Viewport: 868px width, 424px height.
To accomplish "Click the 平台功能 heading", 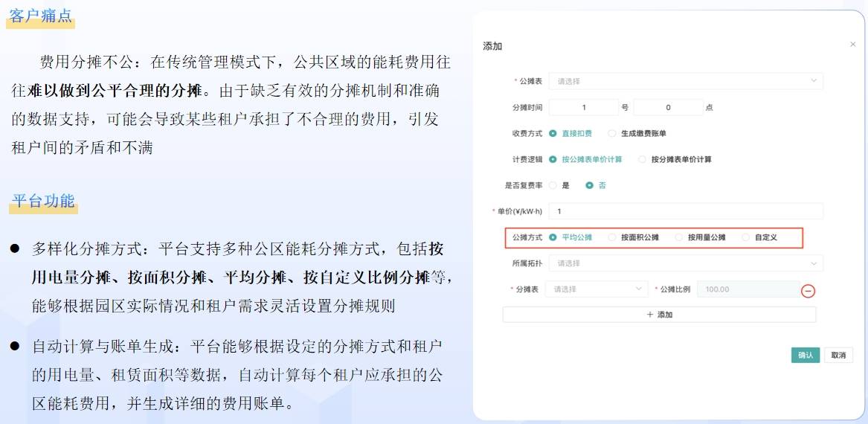I will (42, 201).
